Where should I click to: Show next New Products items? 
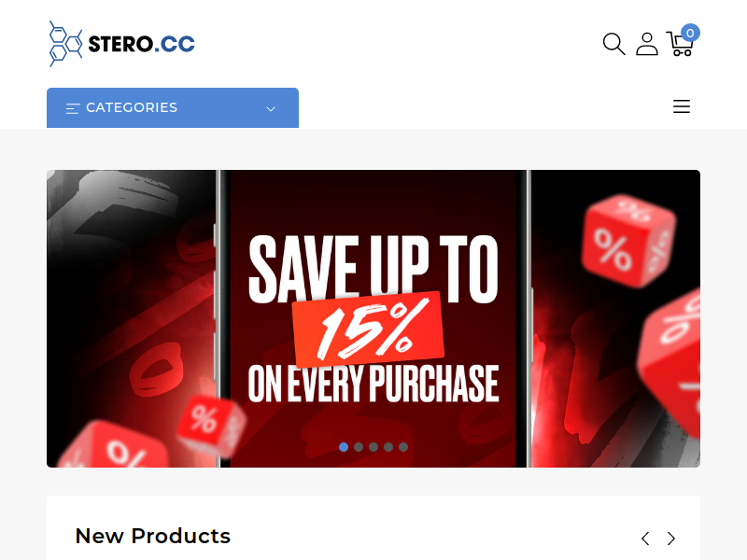[x=671, y=539]
